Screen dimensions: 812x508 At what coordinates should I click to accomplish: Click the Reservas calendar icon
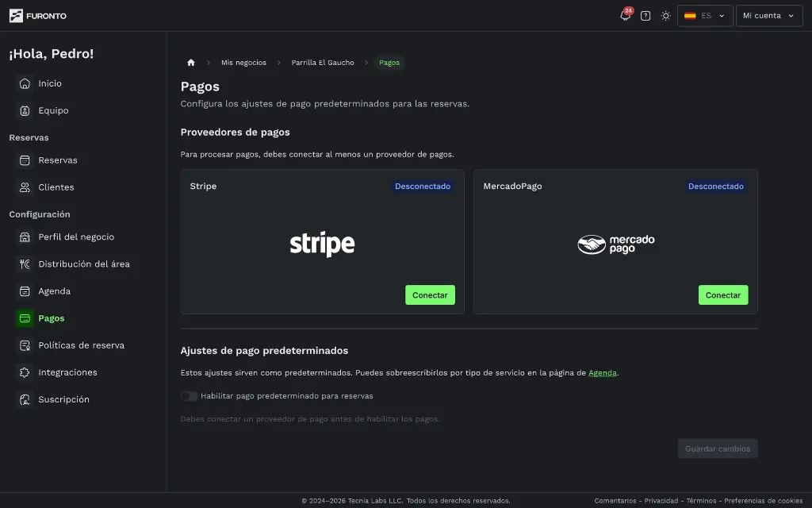pyautogui.click(x=25, y=160)
